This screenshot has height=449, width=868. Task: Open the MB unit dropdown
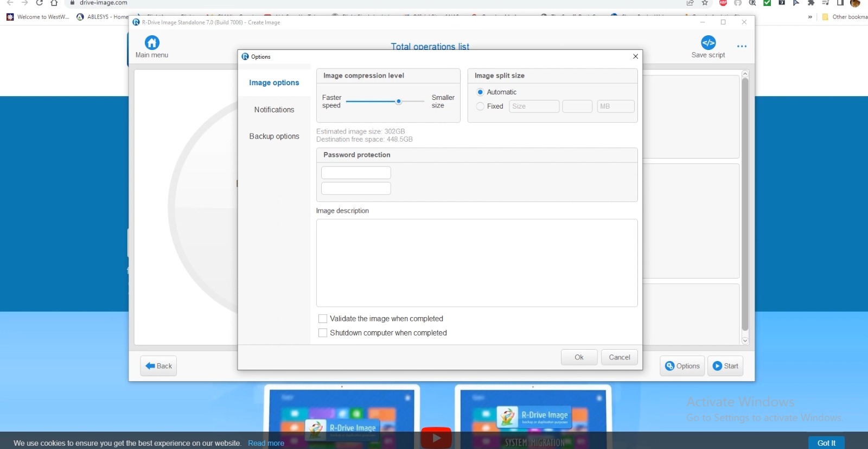tap(615, 106)
